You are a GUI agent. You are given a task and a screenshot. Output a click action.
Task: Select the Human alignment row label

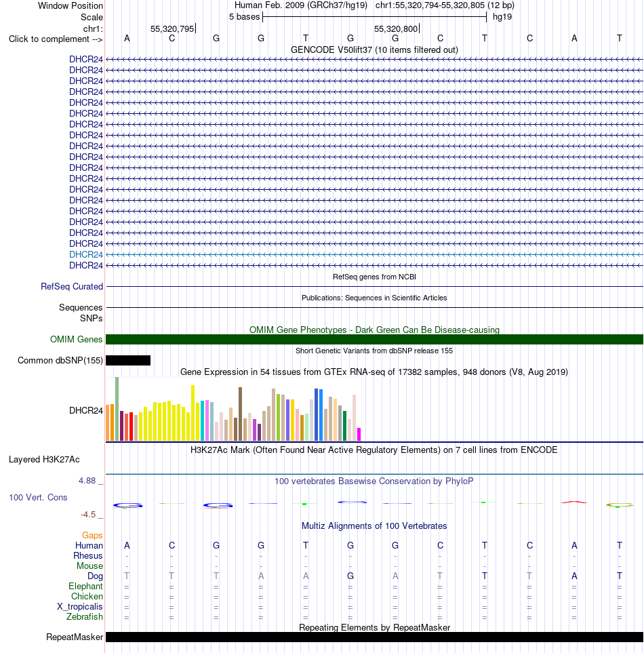(89, 546)
